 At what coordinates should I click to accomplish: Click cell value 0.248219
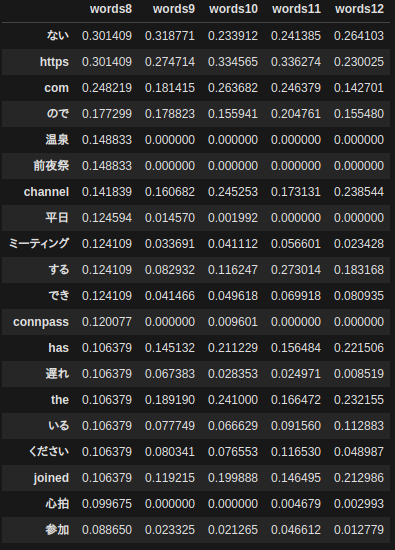point(107,88)
